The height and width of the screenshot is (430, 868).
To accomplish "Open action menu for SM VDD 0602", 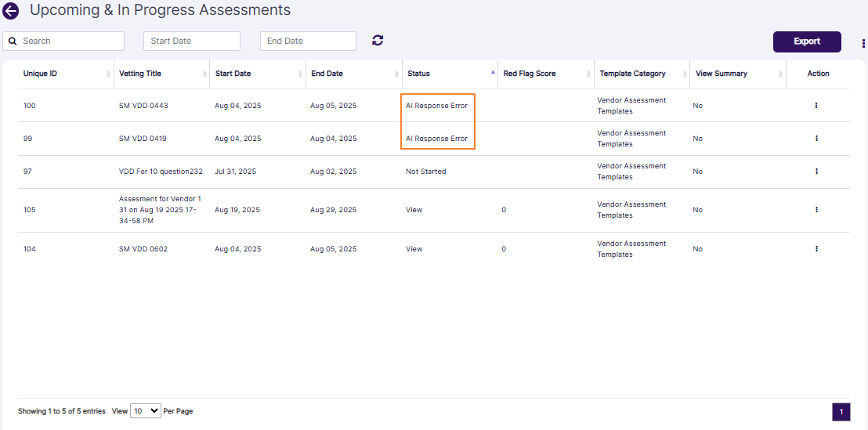I will coord(816,249).
